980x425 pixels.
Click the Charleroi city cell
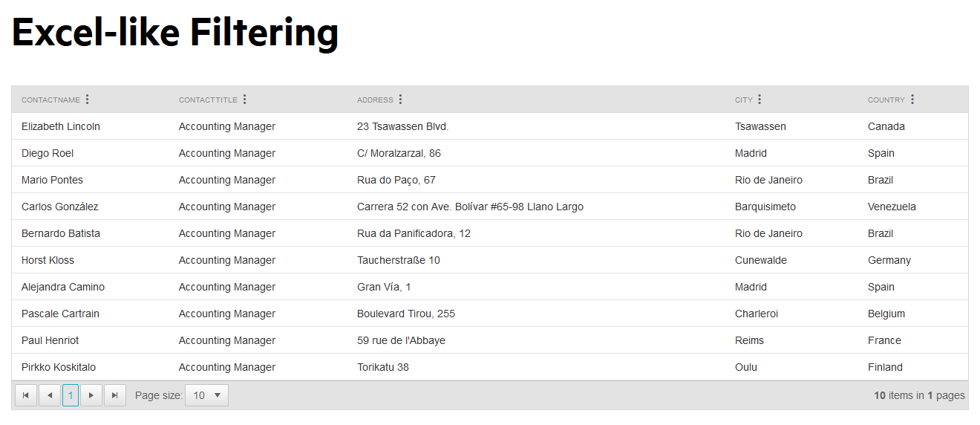[x=757, y=314]
